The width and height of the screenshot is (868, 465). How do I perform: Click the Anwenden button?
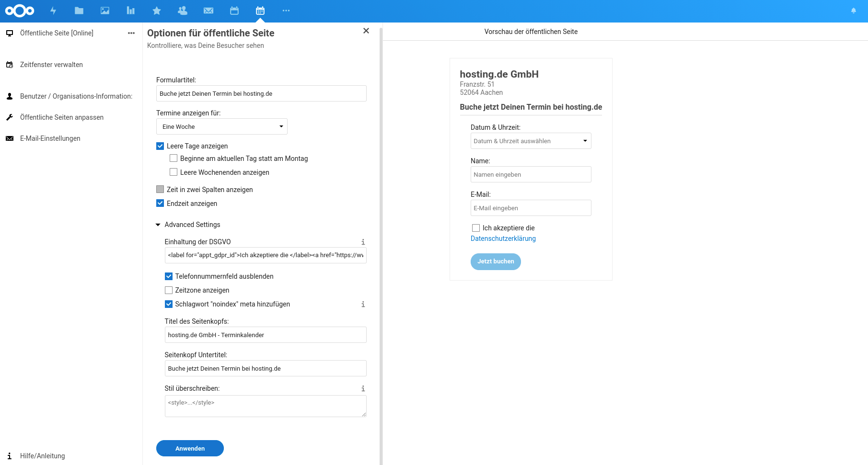pyautogui.click(x=190, y=448)
